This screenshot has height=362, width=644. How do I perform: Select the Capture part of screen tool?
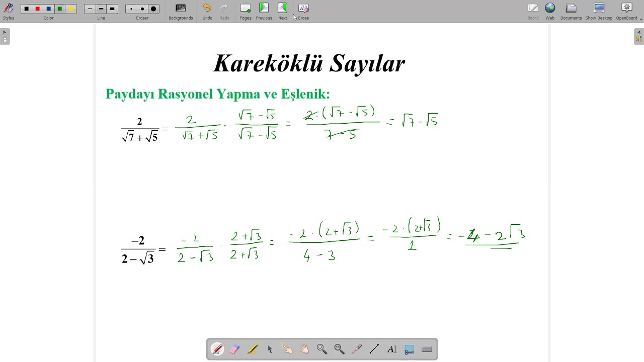pyautogui.click(x=409, y=349)
